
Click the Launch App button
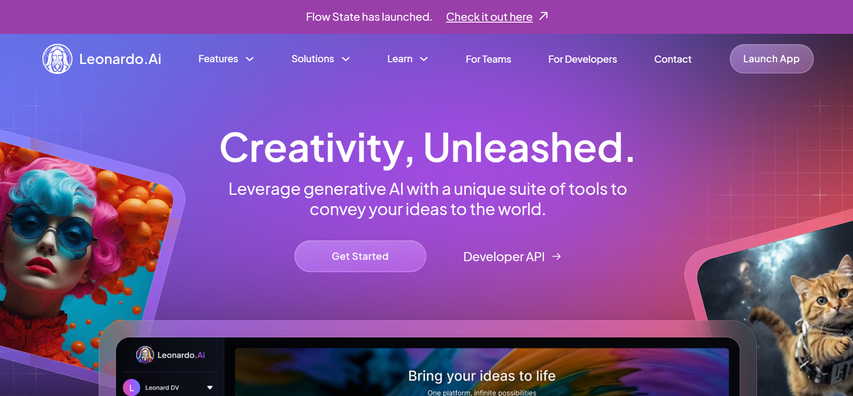point(771,59)
